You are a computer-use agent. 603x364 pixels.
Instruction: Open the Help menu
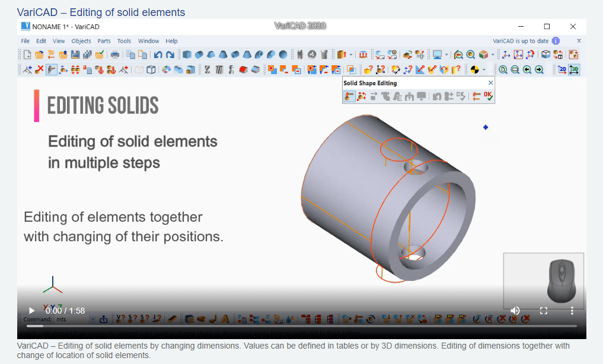click(171, 41)
